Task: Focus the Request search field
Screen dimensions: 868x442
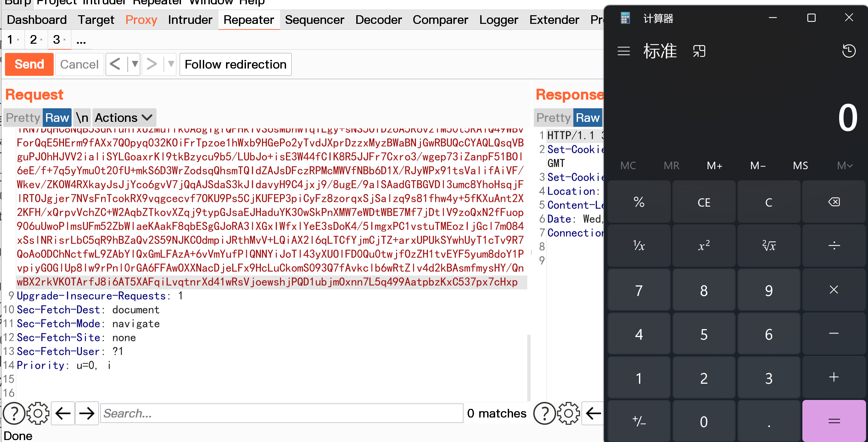Action: [x=282, y=413]
